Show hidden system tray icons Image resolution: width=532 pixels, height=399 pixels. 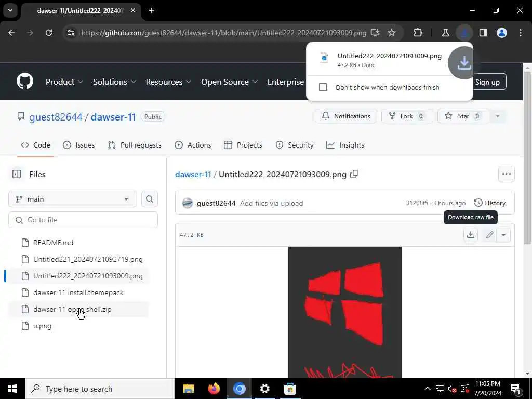pos(428,389)
